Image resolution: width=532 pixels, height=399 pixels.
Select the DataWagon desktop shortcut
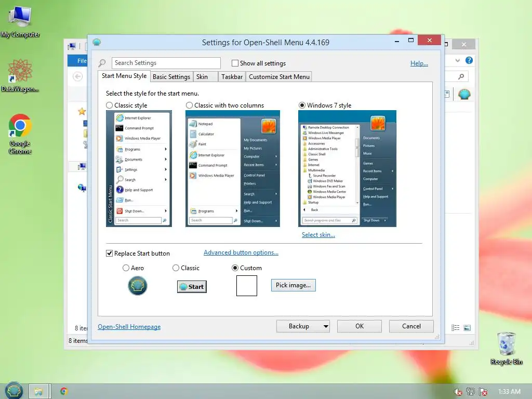point(20,75)
